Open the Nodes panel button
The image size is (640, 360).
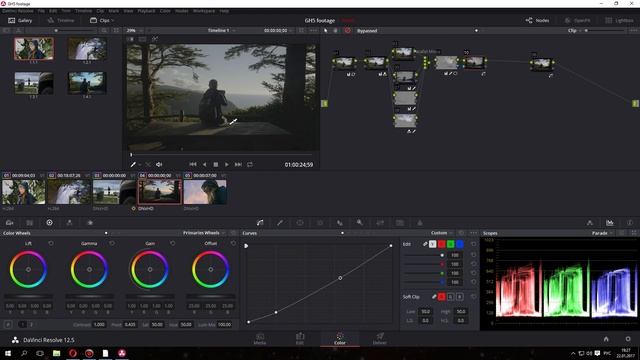pos(538,20)
